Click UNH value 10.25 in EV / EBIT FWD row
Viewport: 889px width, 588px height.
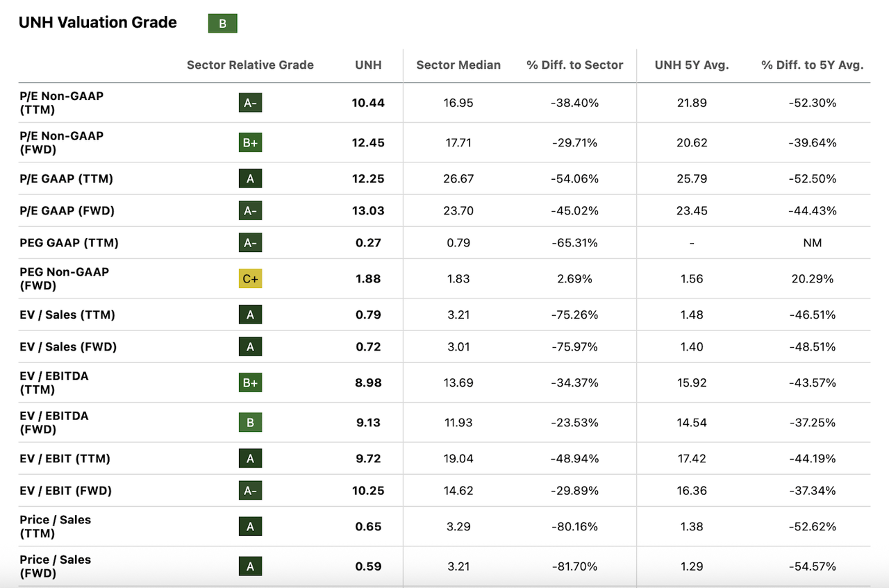(368, 491)
